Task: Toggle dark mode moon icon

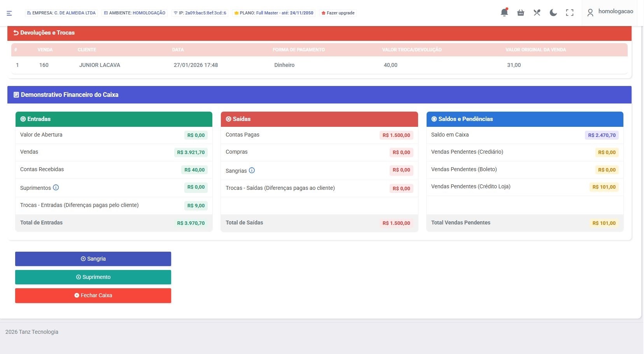Action: (553, 13)
